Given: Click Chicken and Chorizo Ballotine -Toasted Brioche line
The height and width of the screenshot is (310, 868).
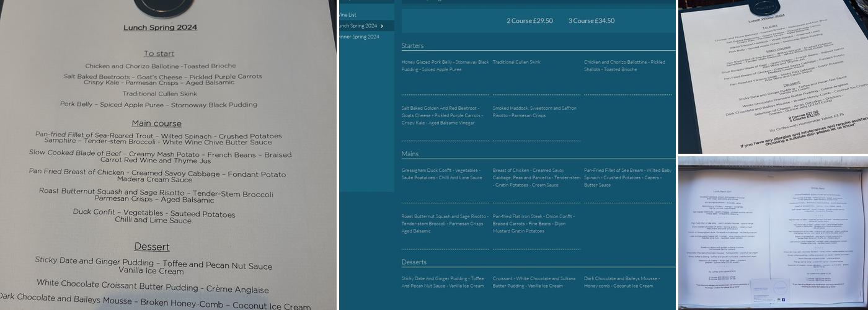Looking at the screenshot, I should (161, 66).
